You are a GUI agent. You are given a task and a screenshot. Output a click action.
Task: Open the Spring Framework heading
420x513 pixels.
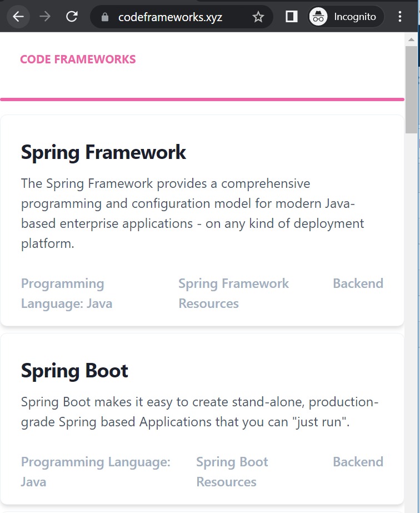coord(103,152)
